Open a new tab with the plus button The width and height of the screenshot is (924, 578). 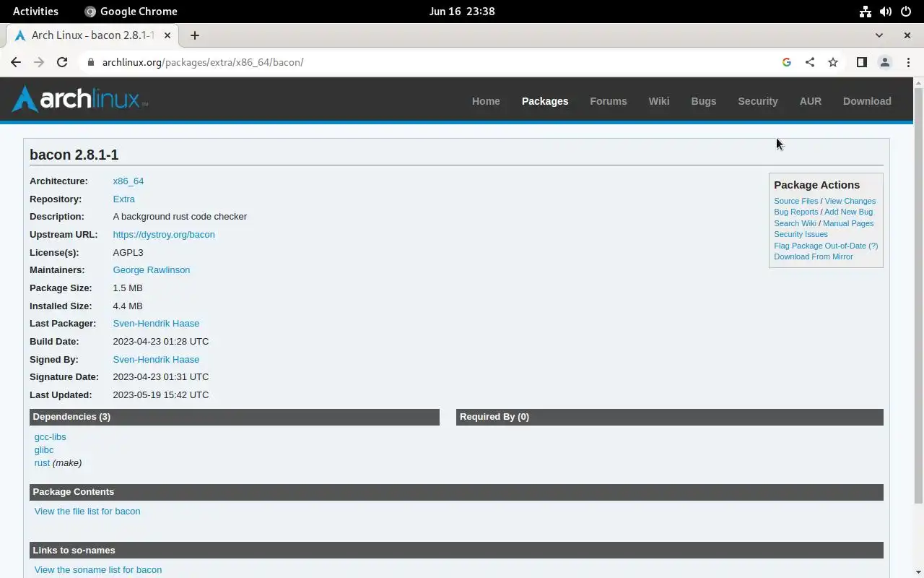[194, 35]
